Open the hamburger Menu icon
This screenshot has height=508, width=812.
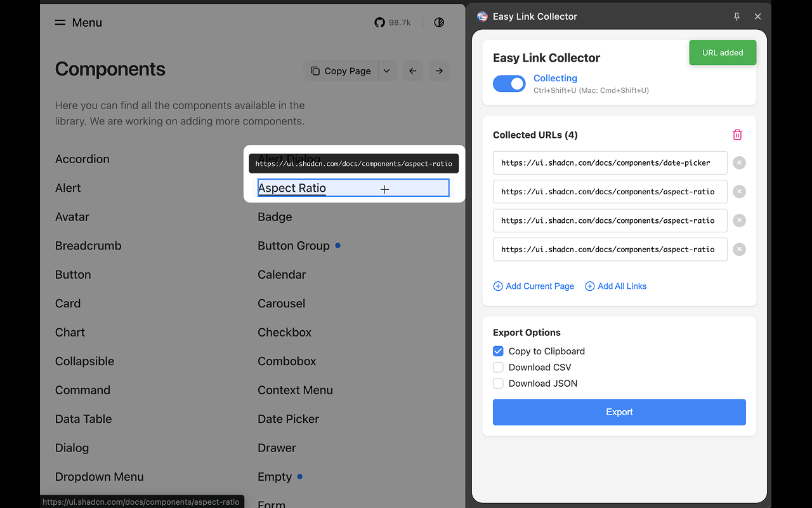(x=60, y=23)
